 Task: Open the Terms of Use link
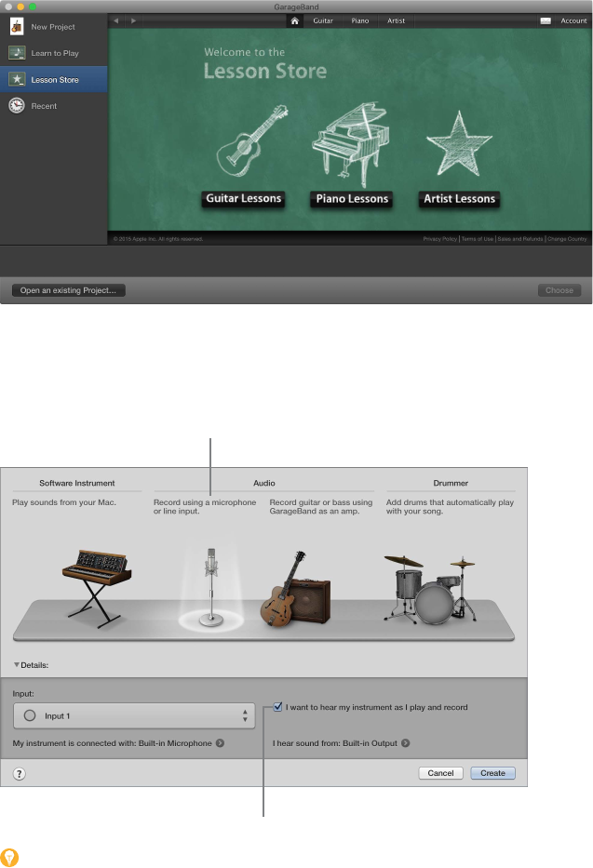tap(478, 239)
